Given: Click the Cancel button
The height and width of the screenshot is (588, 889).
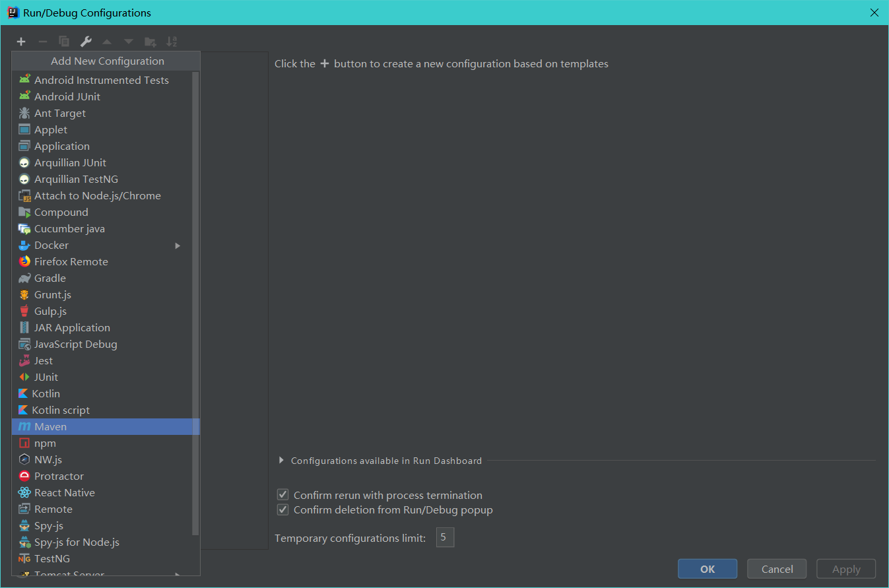Looking at the screenshot, I should [x=777, y=569].
